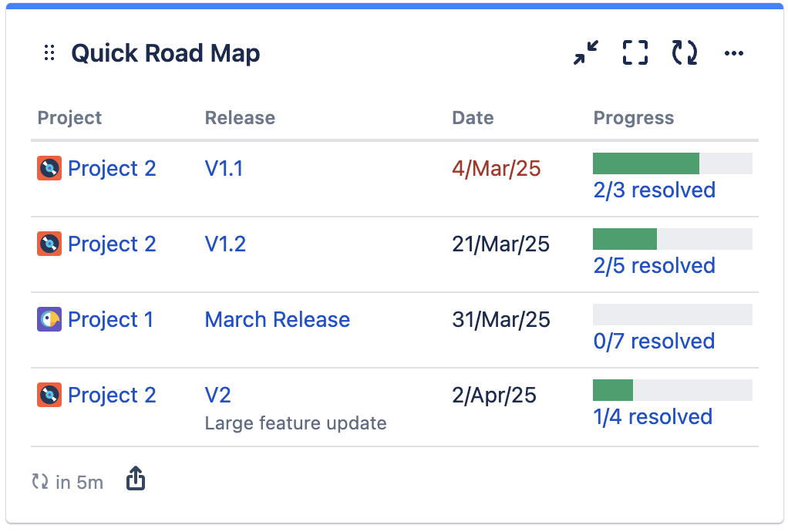The height and width of the screenshot is (532, 788).
Task: Expand the gadget to fullscreen view
Action: tap(634, 52)
